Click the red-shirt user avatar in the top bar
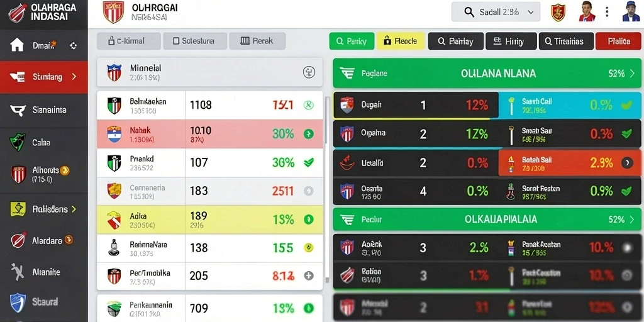644x322 pixels. coord(587,11)
